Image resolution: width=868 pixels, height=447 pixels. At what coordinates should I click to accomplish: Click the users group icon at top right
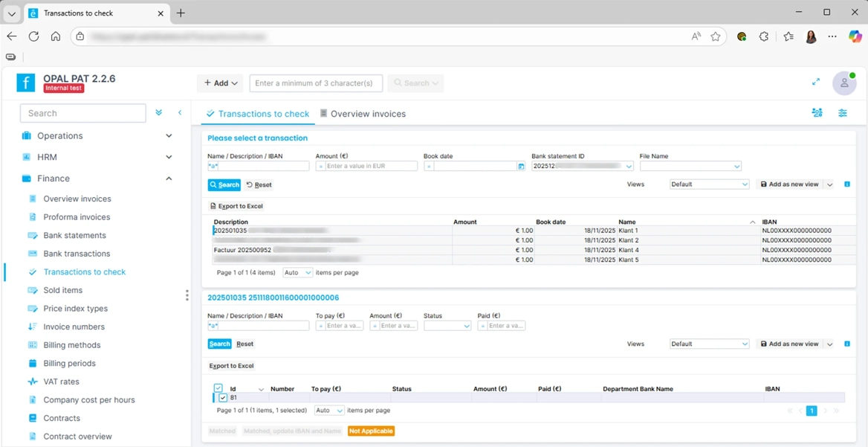(817, 113)
